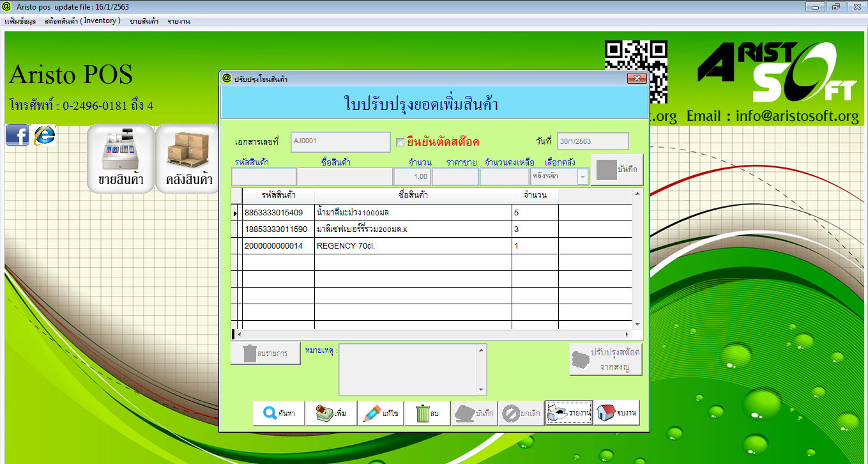Viewport: 868px width, 464px height.
Task: Click inside the หมายเหตุ remarks text box
Action: 408,370
